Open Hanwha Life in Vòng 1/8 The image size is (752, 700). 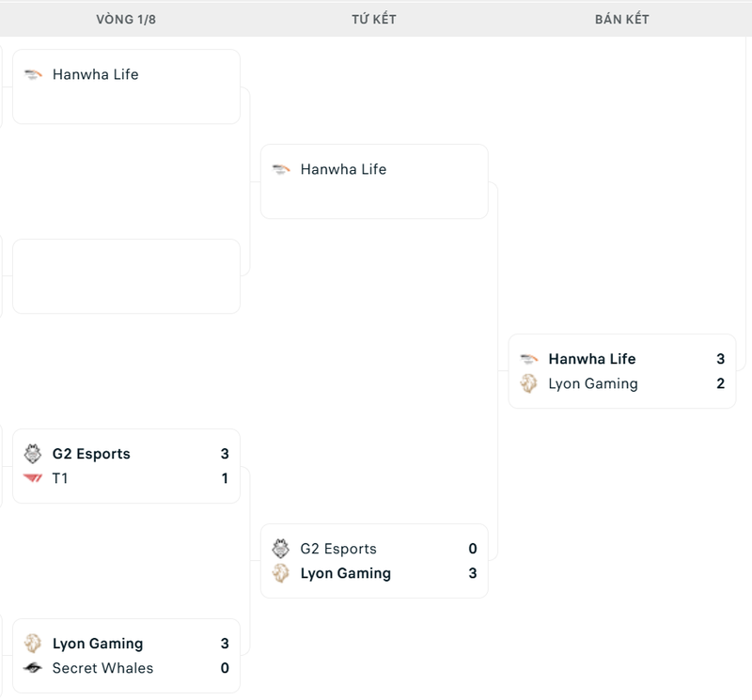pos(96,74)
